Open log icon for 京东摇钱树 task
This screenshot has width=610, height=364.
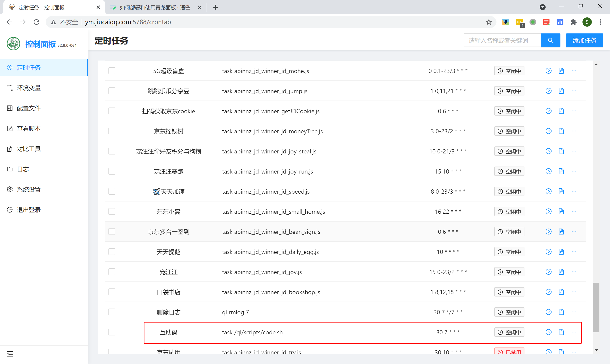click(x=561, y=131)
